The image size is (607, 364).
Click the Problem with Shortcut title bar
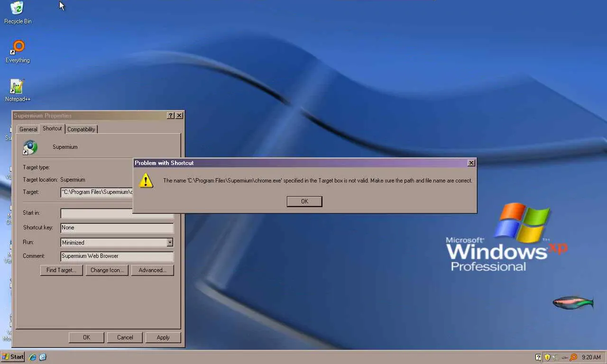pyautogui.click(x=305, y=163)
